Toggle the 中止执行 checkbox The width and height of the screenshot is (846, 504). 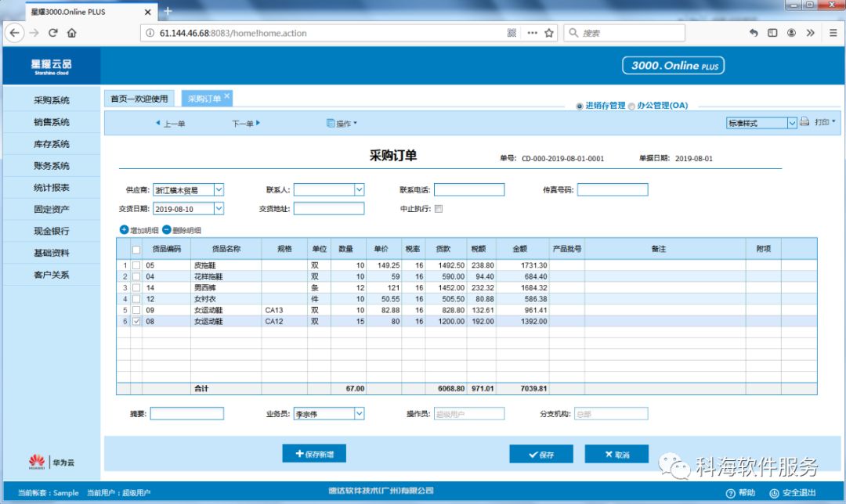439,209
